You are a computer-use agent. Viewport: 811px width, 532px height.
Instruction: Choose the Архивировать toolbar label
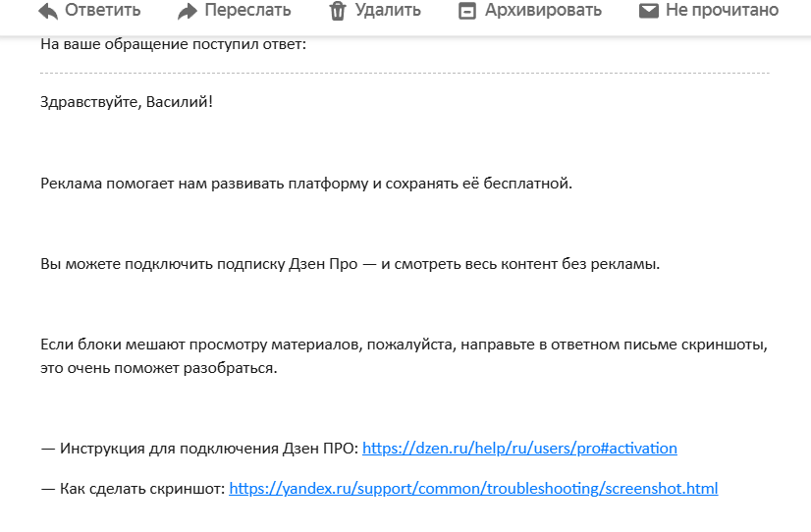coord(543,10)
